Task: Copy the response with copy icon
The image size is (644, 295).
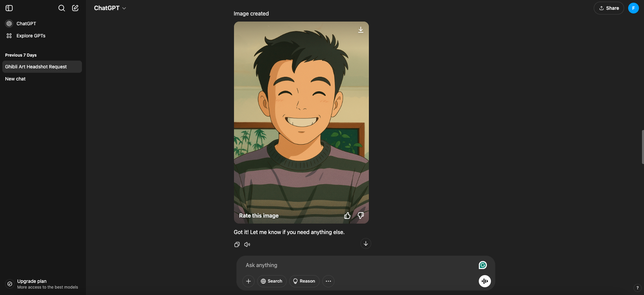Action: [237, 244]
